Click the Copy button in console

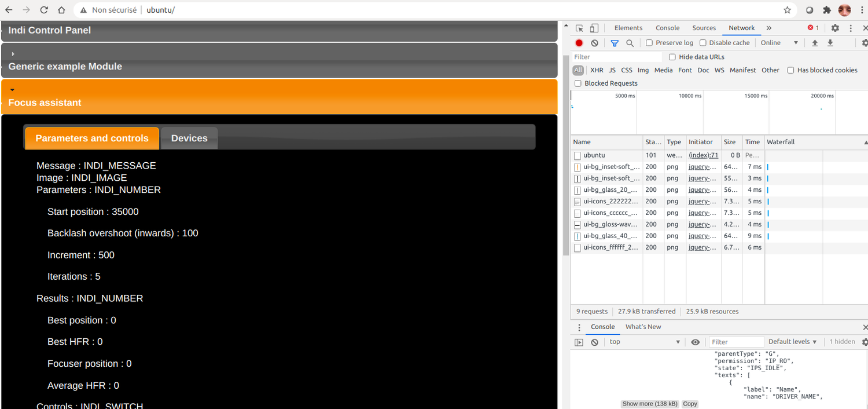[x=690, y=404]
